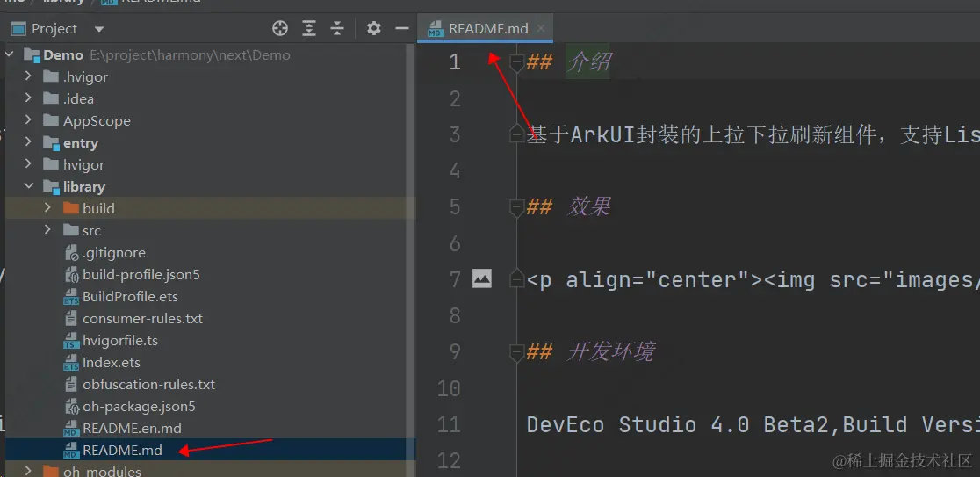The image size is (980, 477).
Task: Expand the entry module
Action: 28,142
